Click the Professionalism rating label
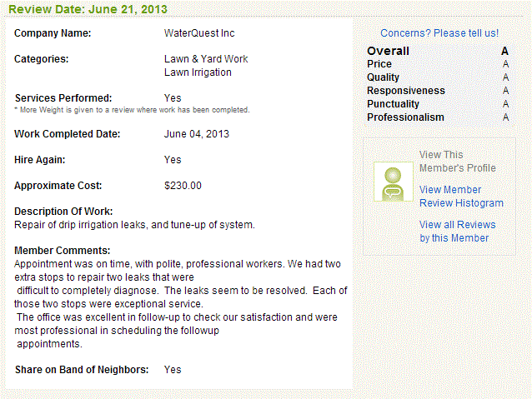The image size is (532, 399). click(x=405, y=117)
